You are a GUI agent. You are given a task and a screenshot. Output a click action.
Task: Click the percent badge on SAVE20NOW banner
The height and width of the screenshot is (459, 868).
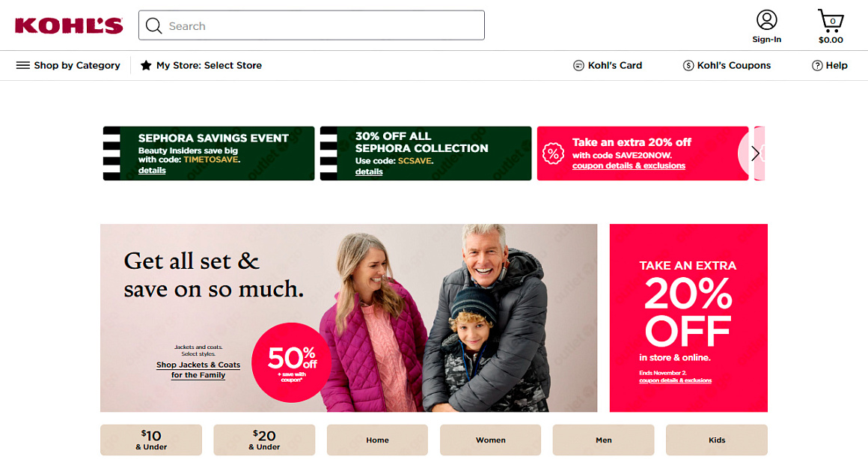click(553, 153)
